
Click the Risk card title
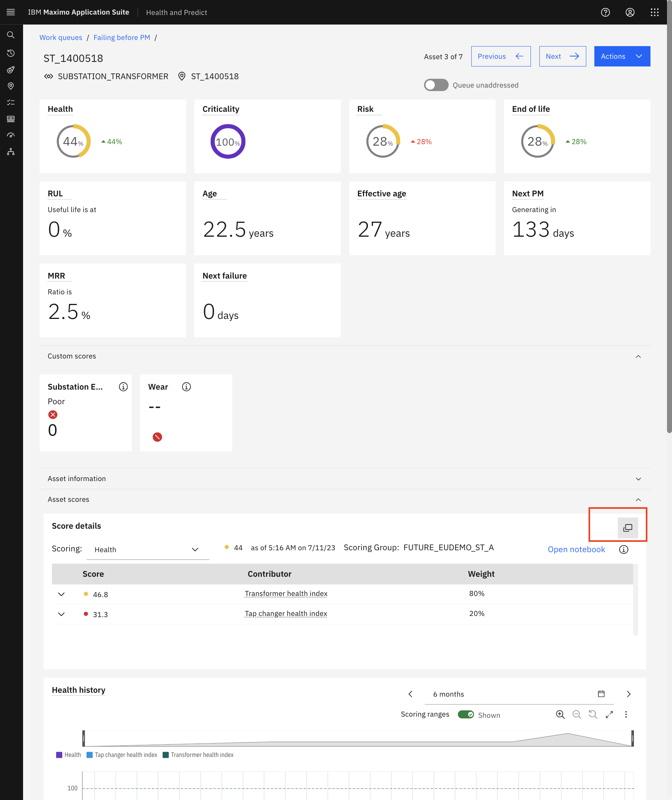tap(366, 109)
